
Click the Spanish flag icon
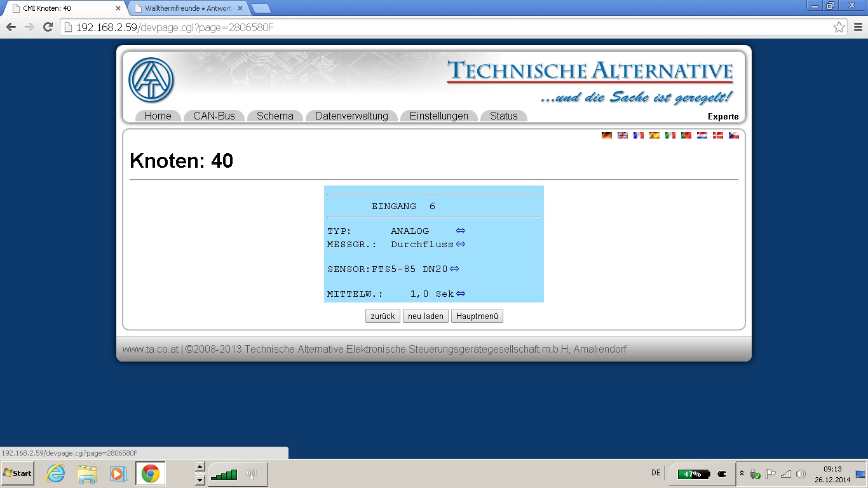[x=654, y=135]
